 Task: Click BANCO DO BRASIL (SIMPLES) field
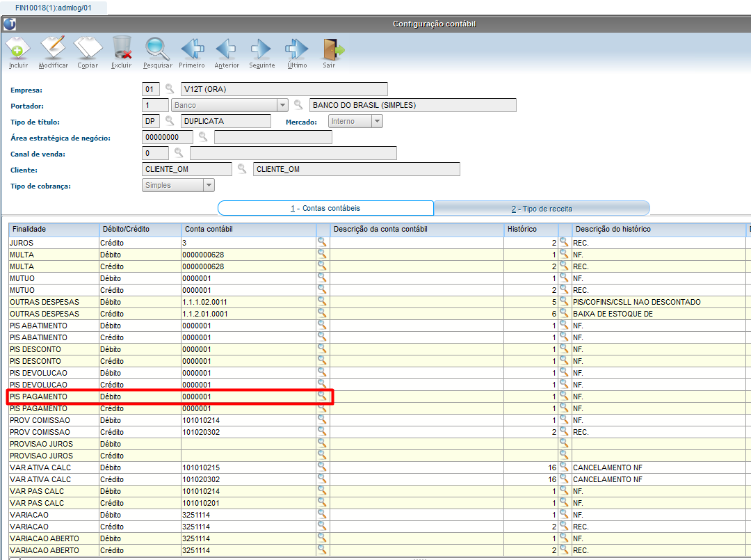tap(413, 105)
